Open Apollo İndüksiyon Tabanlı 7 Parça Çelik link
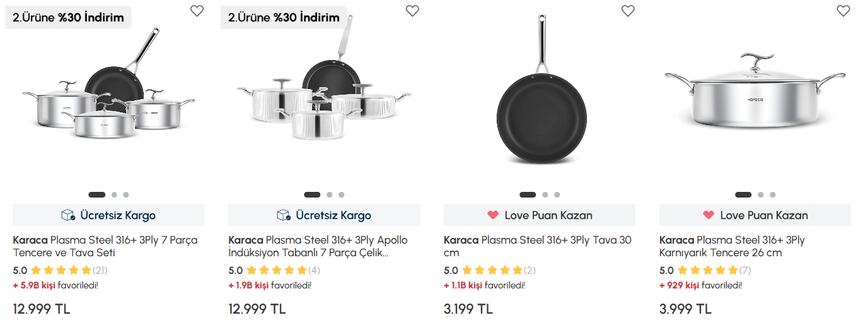 coord(318,246)
